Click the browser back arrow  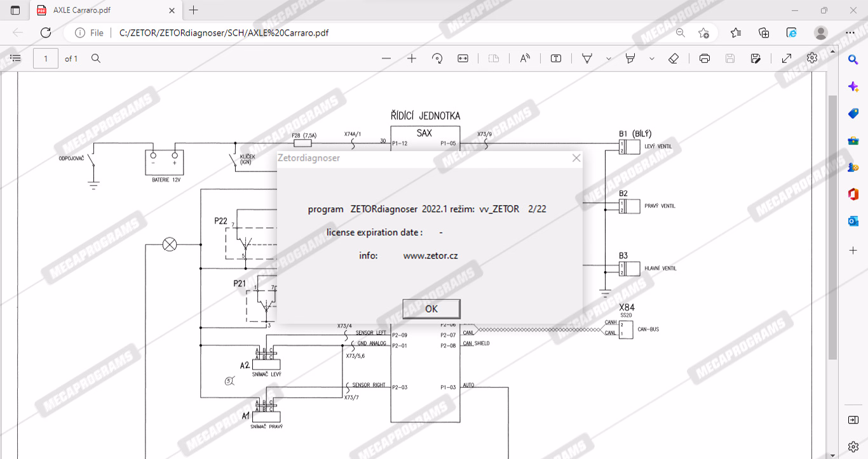point(18,33)
